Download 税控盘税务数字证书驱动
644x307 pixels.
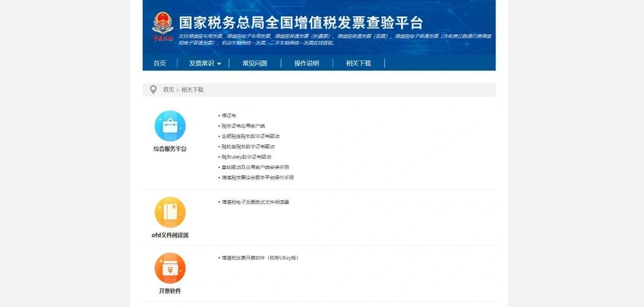pyautogui.click(x=248, y=147)
